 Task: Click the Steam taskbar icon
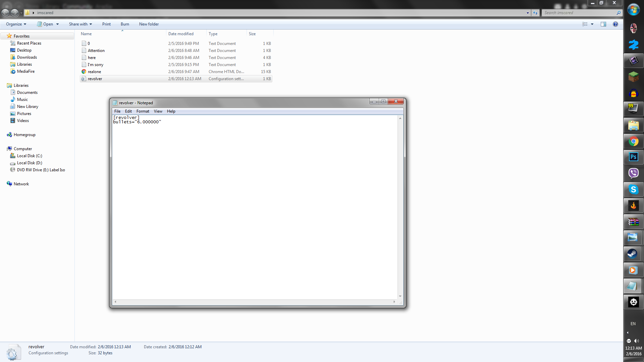click(633, 254)
